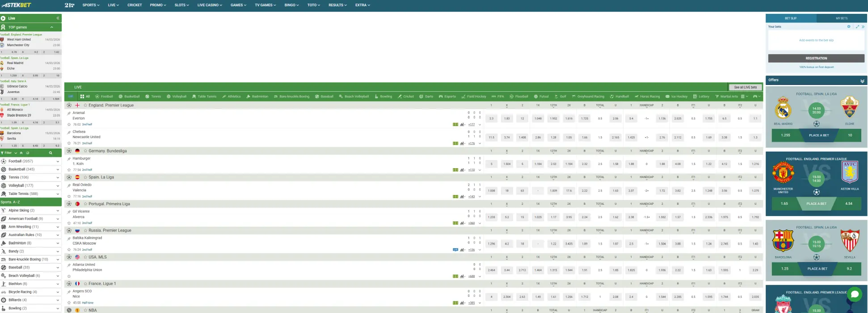Click See all LIVE bets
This screenshot has width=868, height=313.
[745, 87]
